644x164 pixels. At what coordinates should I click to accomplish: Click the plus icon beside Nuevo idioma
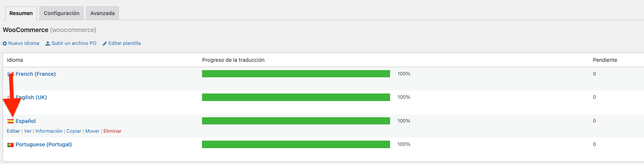tap(5, 43)
